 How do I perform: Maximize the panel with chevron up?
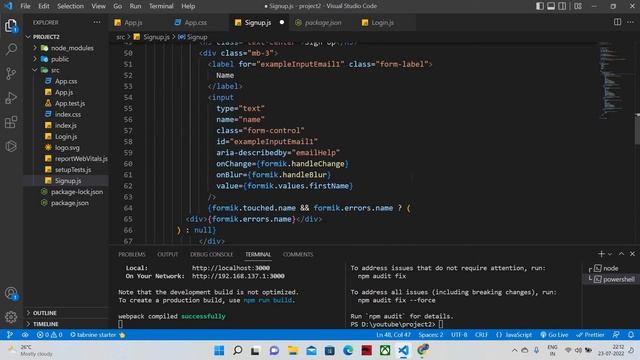(621, 254)
